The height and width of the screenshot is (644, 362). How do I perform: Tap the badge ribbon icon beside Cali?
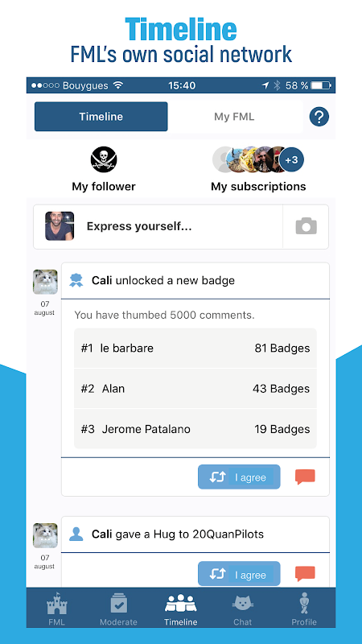click(76, 281)
